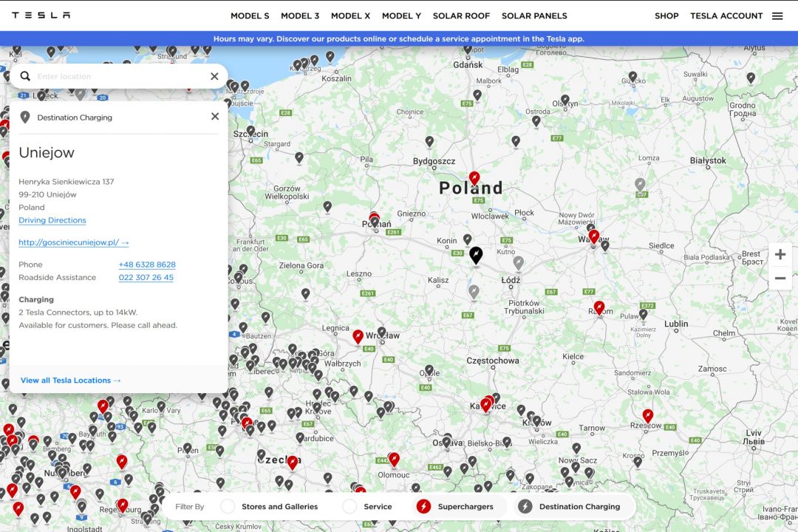The image size is (798, 532).
Task: Open the Model 3 menu
Action: coord(300,16)
